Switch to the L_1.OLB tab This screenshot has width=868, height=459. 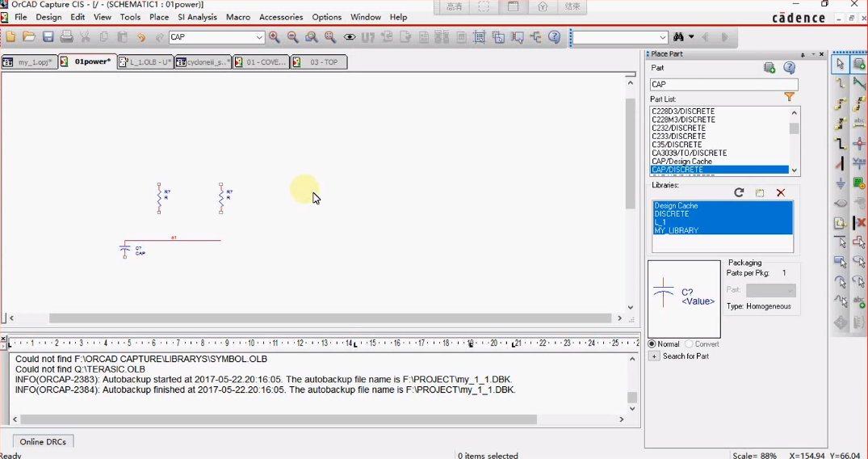point(145,62)
